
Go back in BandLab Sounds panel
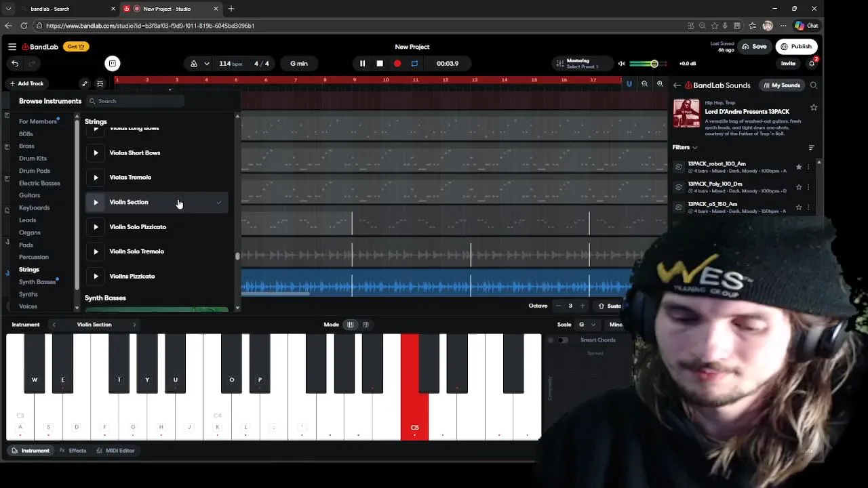(677, 85)
